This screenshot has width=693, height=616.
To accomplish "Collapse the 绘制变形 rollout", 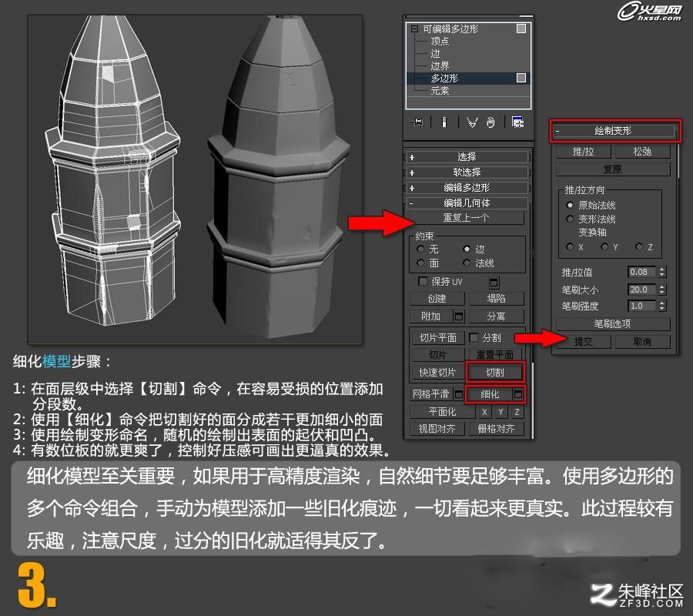I will coord(614,131).
